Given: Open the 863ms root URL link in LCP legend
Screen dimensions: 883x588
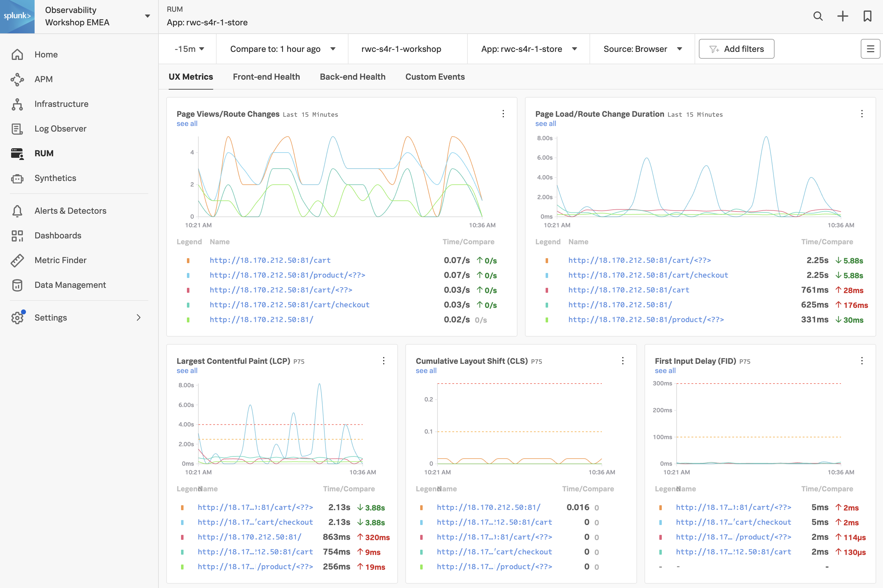Looking at the screenshot, I should click(x=249, y=537).
